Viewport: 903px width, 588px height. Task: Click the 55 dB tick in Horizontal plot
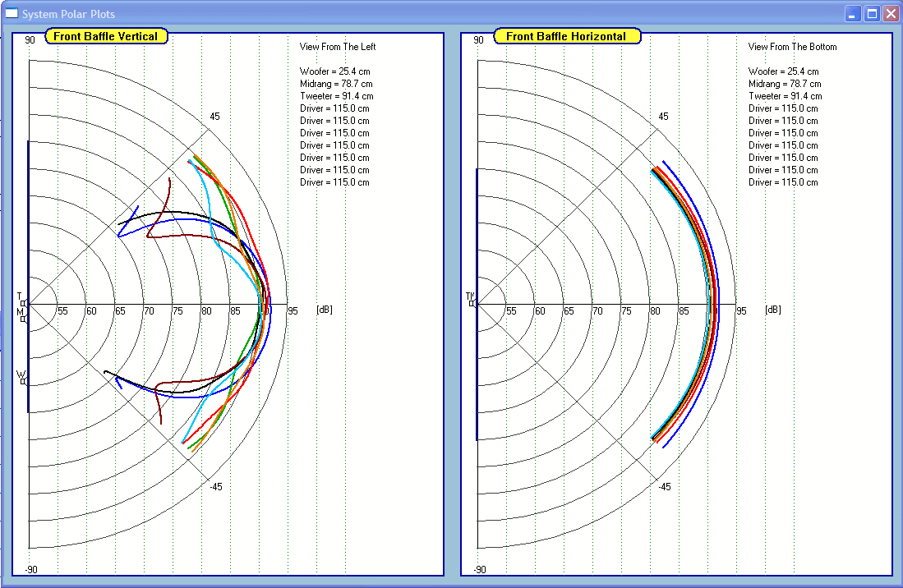(511, 311)
